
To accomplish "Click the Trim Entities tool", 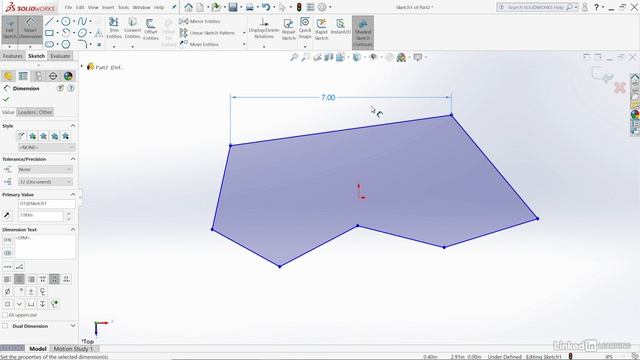I will pyautogui.click(x=114, y=29).
